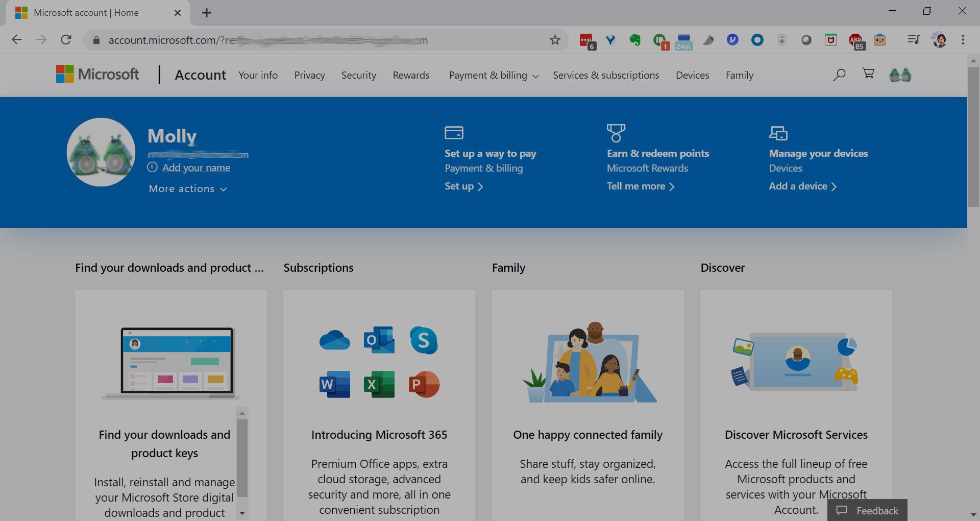
Task: Click the tan box-face extension icon
Action: pos(880,40)
